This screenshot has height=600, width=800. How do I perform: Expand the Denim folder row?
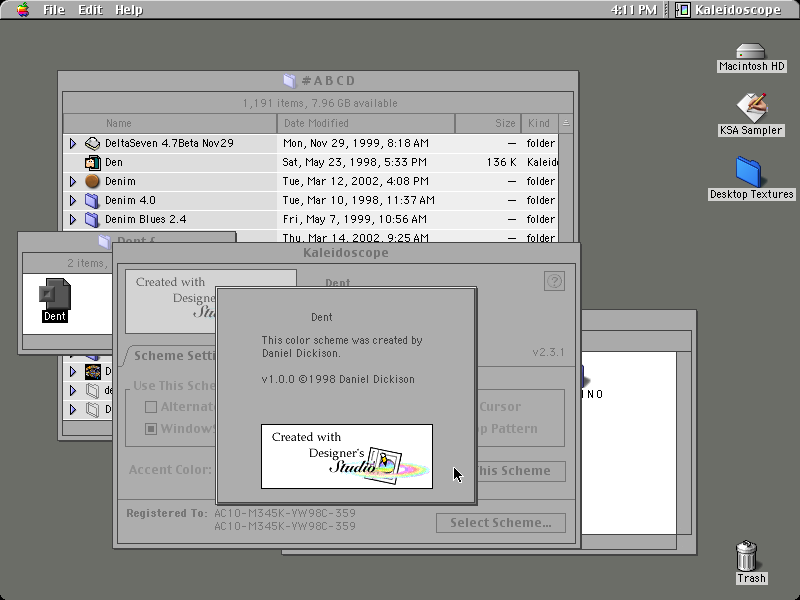coord(72,181)
